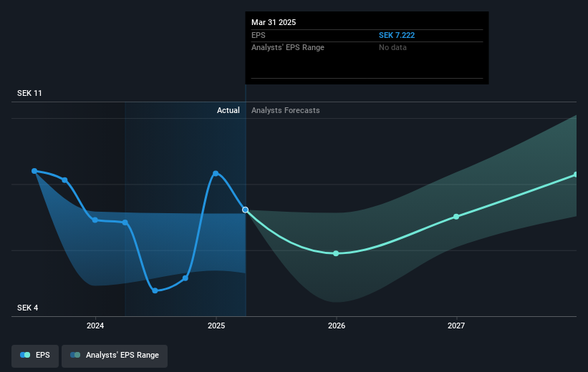Select the second EPS data point in late 2023

tap(64, 180)
